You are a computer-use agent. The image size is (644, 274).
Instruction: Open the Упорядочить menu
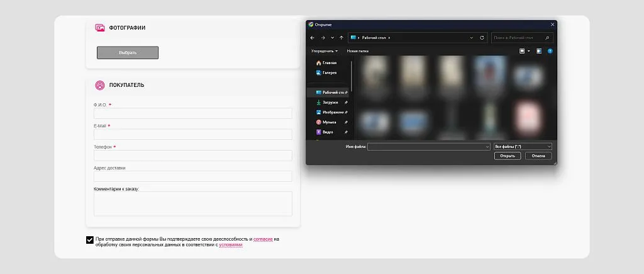coord(325,51)
